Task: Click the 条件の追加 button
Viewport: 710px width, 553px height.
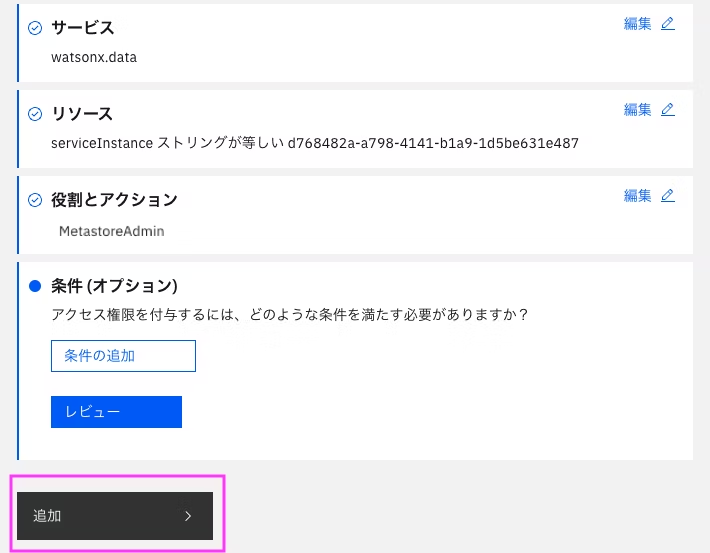Action: (x=123, y=356)
